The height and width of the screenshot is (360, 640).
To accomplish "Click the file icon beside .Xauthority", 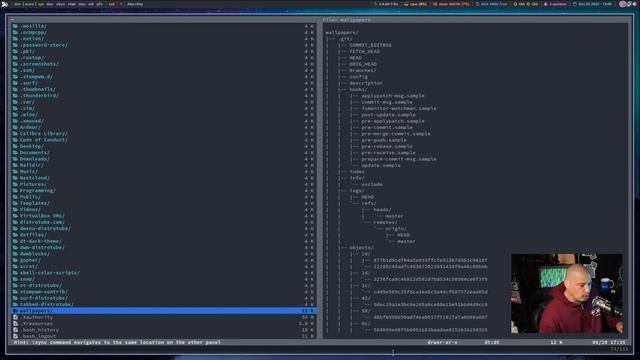I will tap(15, 317).
